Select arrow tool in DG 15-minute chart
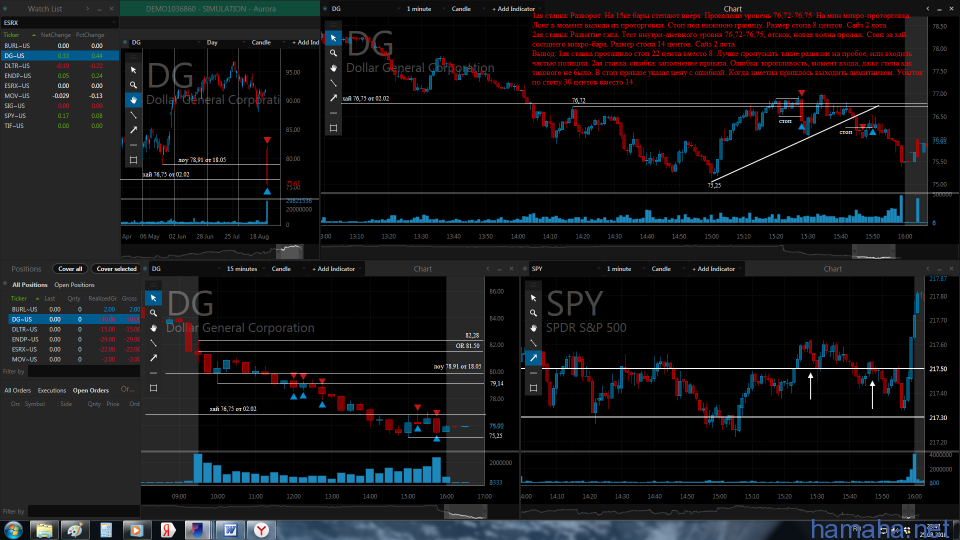 [x=153, y=358]
